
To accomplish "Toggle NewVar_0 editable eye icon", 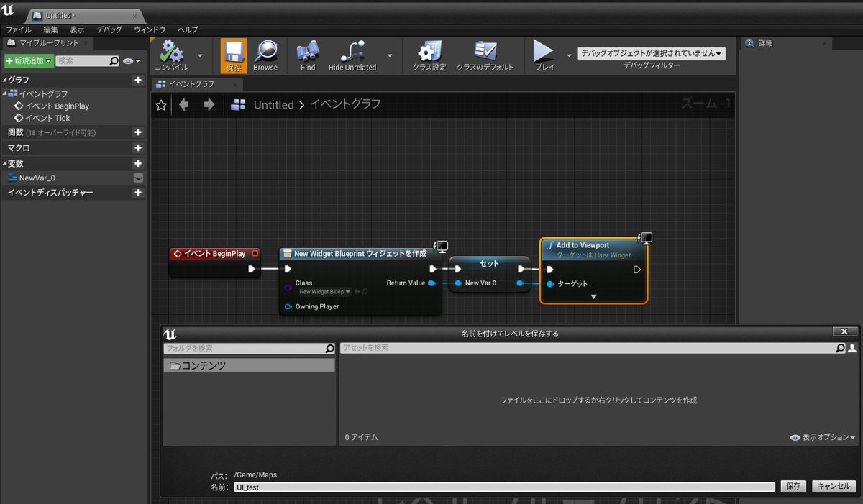I will (138, 178).
